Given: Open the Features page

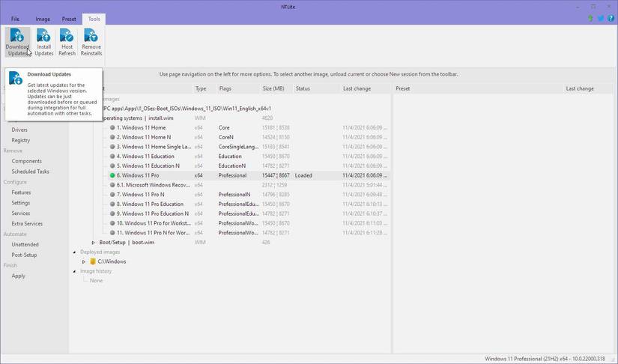Looking at the screenshot, I should (x=21, y=192).
